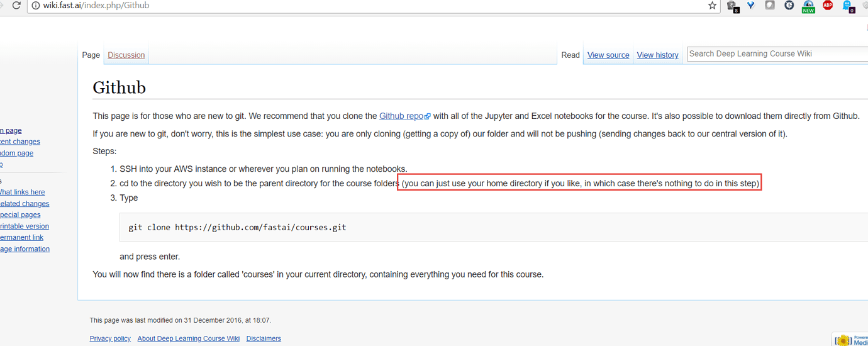
Task: Click the Privacy policy footer link
Action: click(x=110, y=338)
